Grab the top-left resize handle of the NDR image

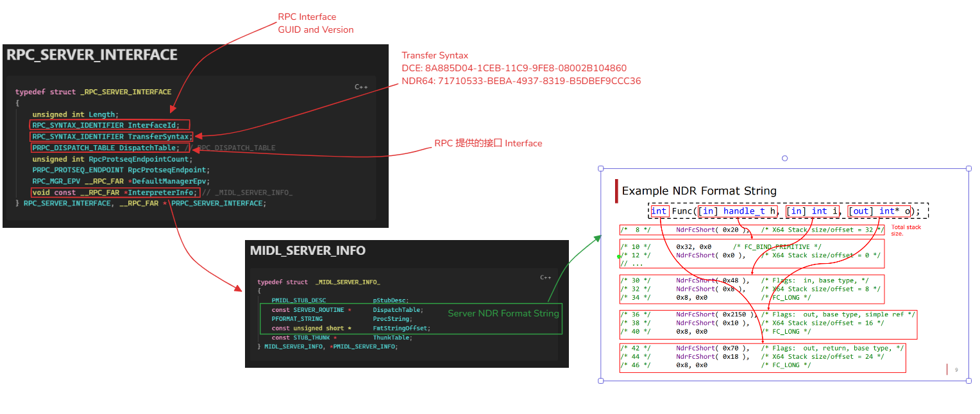601,169
